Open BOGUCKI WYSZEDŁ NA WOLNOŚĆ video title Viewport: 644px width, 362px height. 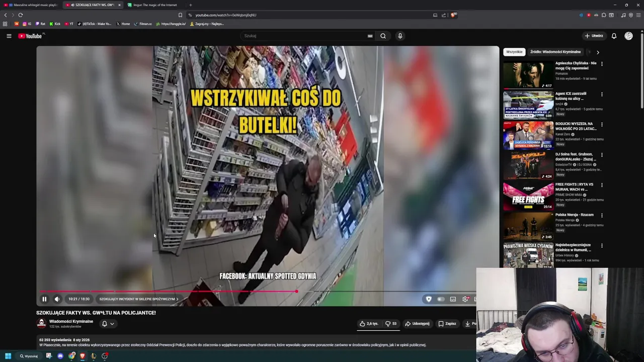pyautogui.click(x=576, y=126)
